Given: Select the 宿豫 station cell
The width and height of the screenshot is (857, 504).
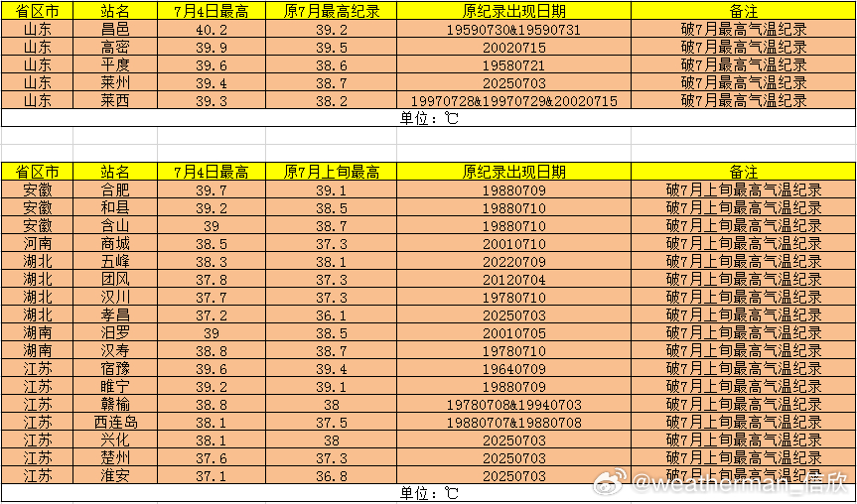Looking at the screenshot, I should pyautogui.click(x=115, y=368).
